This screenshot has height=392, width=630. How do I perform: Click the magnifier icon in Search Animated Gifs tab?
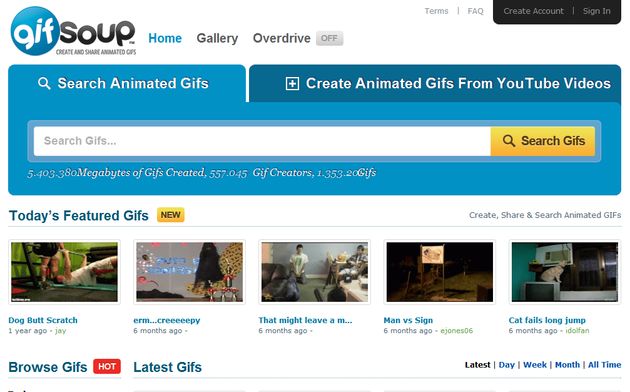[x=44, y=83]
